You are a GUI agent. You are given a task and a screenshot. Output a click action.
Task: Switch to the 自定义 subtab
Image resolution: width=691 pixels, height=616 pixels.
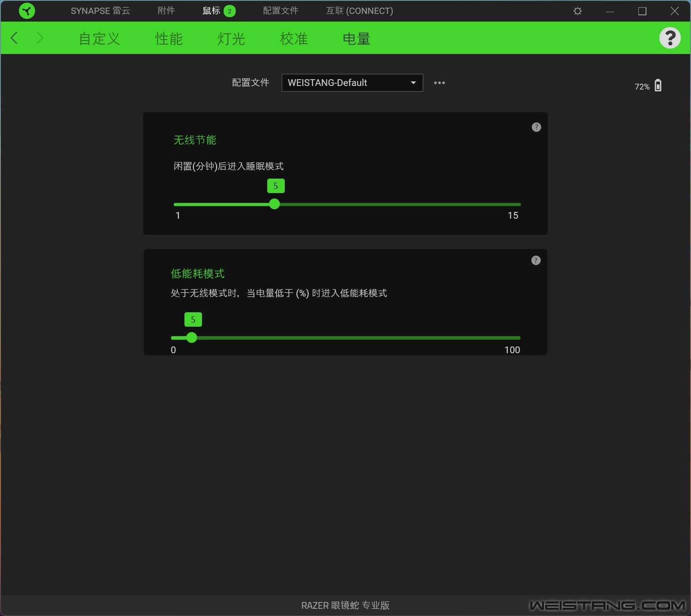click(99, 39)
